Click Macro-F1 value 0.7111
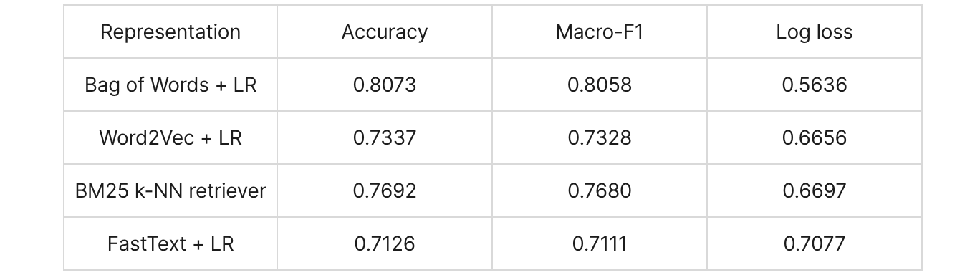 (600, 243)
